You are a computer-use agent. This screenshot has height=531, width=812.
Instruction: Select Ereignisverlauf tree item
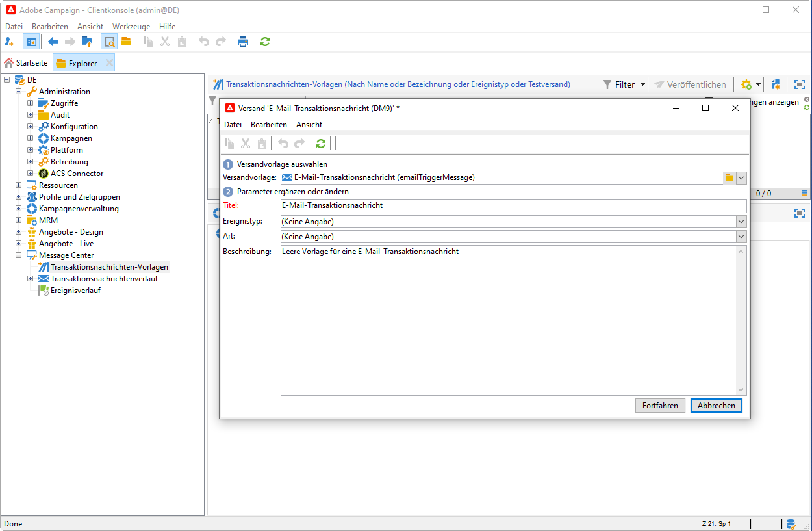click(x=75, y=291)
